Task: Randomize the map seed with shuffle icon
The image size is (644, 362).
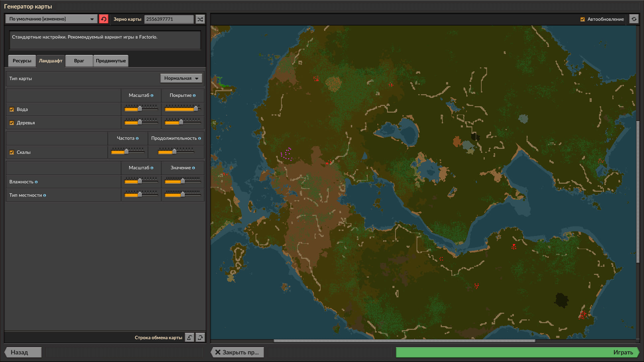Action: (x=200, y=19)
